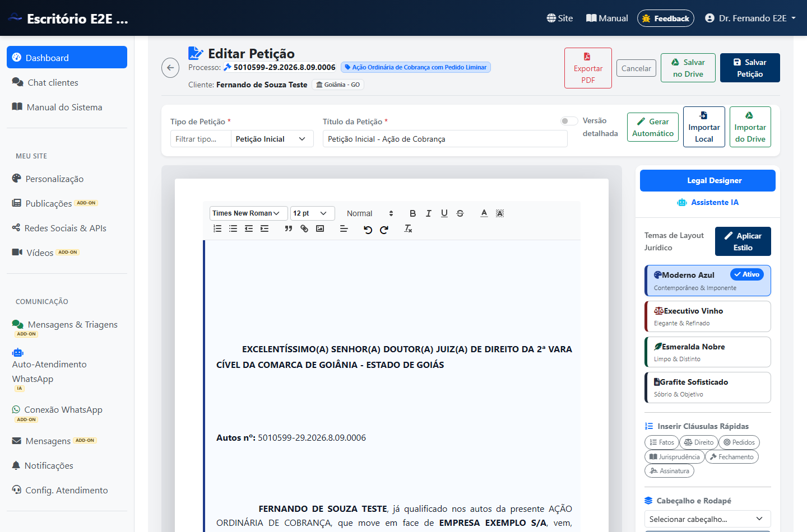Go to Personalização in the sidebar
Viewport: 807px width, 532px height.
(x=67, y=179)
